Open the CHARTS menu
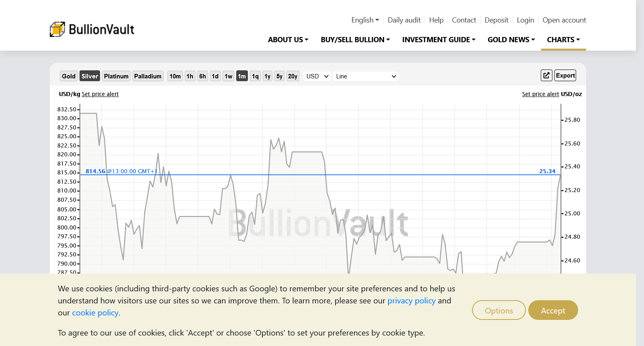The image size is (644, 346). (x=563, y=40)
